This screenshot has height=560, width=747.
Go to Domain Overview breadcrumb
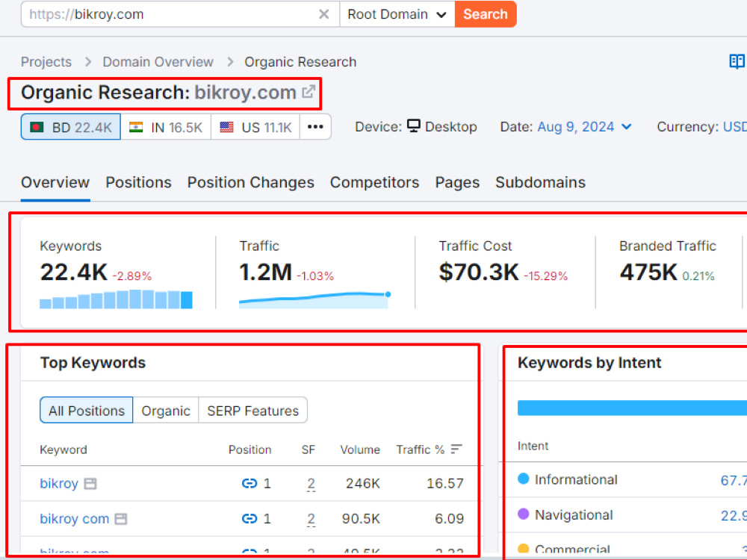click(158, 62)
